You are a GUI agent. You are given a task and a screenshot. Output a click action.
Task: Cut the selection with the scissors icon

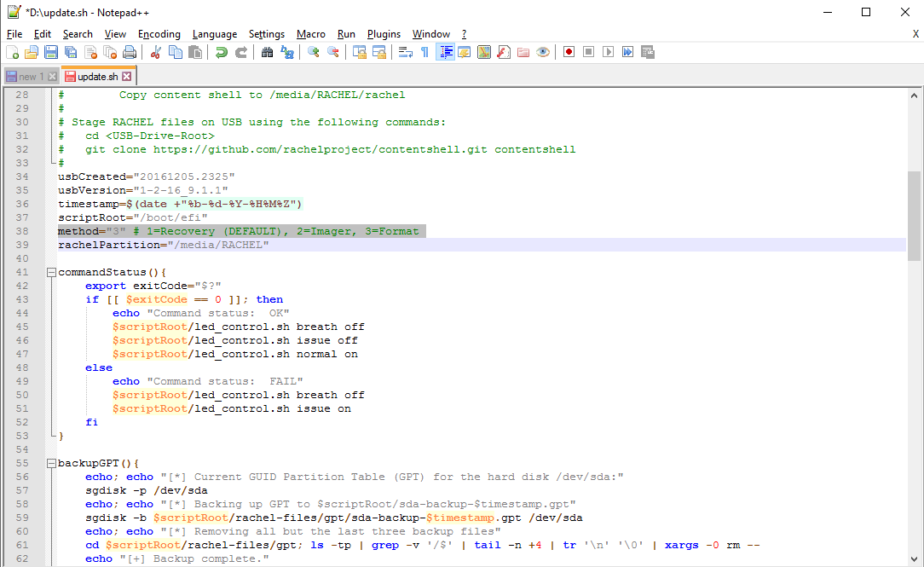[x=156, y=53]
